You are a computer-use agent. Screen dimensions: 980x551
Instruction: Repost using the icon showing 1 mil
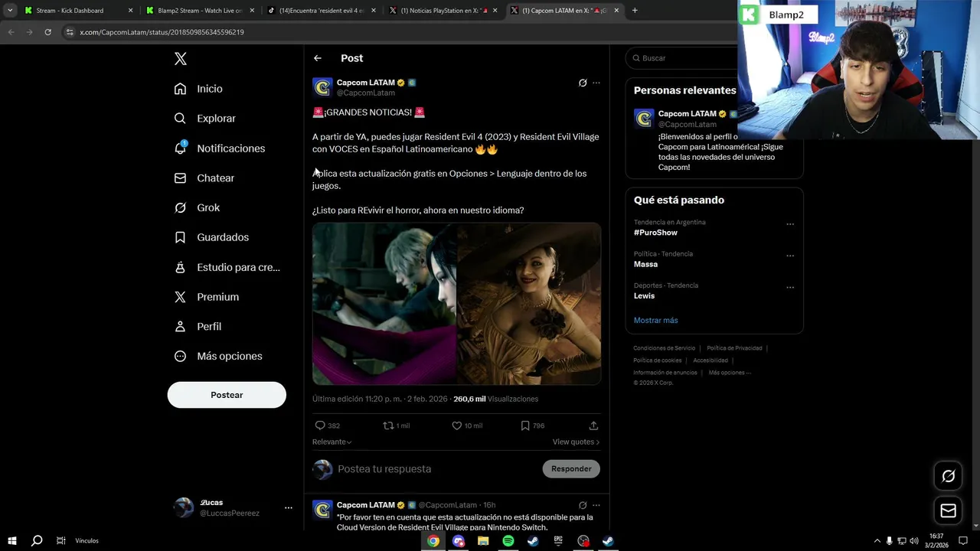coord(397,425)
